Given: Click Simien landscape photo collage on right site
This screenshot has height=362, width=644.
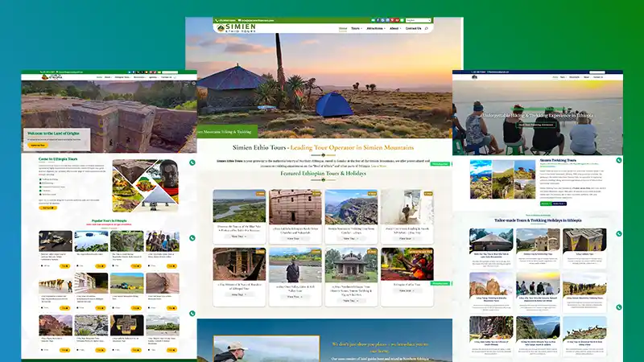Looking at the screenshot, I should point(502,179).
